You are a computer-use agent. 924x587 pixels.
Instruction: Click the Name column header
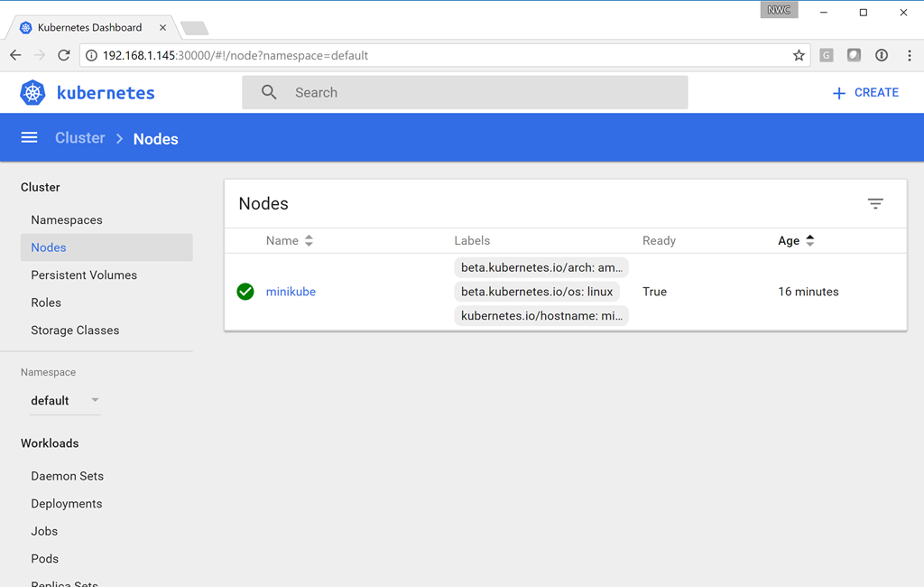[282, 241]
